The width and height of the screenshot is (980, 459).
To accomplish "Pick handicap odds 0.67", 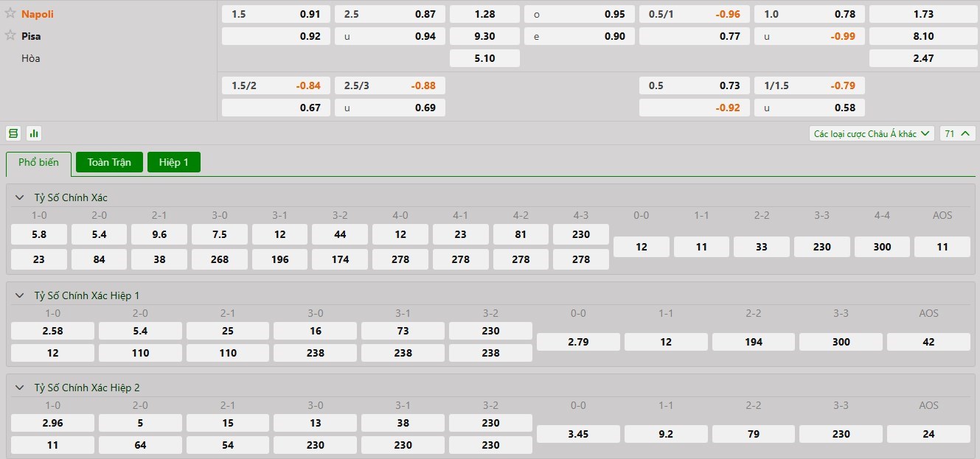I will 276,108.
